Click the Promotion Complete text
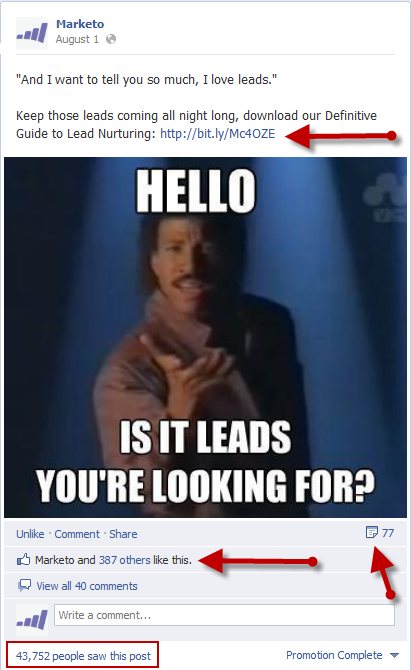 (x=334, y=655)
